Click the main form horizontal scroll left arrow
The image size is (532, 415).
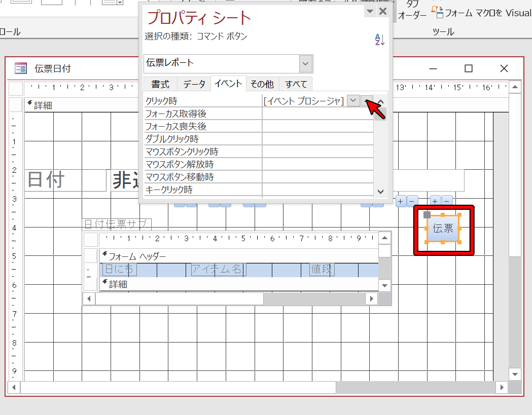click(x=14, y=387)
